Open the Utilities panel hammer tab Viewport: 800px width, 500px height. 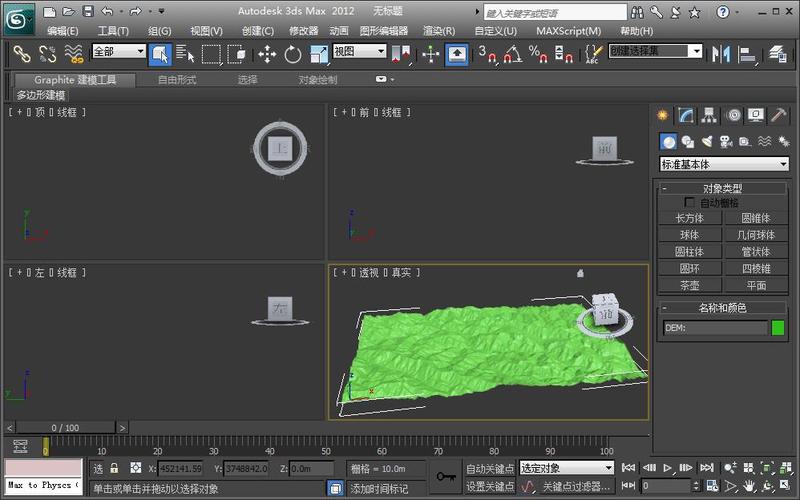tap(779, 115)
